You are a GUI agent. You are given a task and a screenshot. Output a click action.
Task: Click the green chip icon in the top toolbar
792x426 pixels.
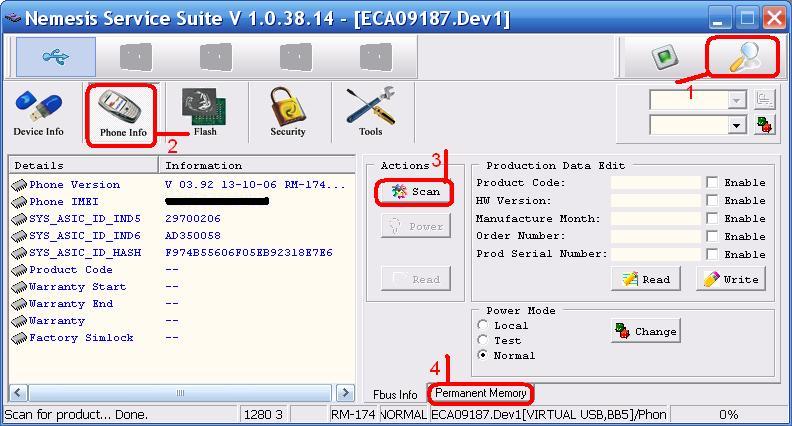pos(665,57)
